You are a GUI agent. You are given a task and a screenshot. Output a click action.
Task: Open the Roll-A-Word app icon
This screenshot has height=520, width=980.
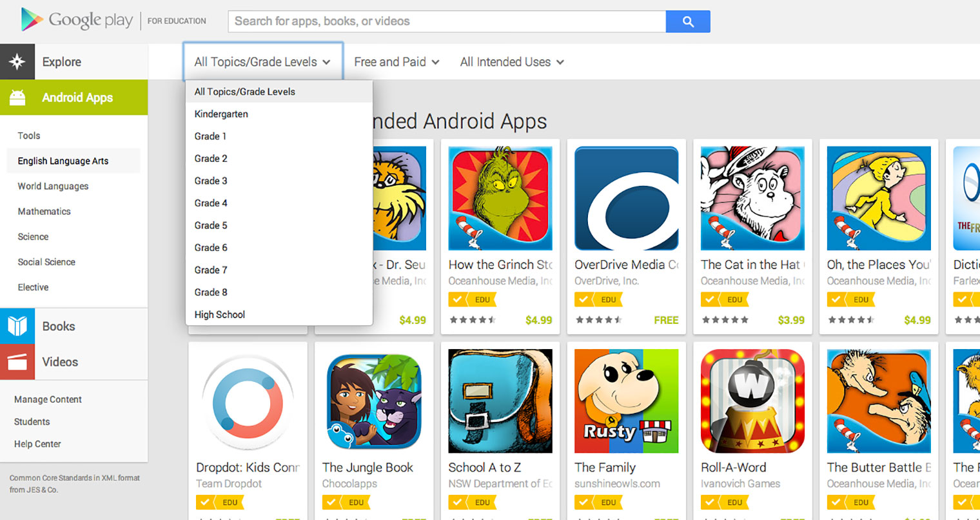(752, 401)
